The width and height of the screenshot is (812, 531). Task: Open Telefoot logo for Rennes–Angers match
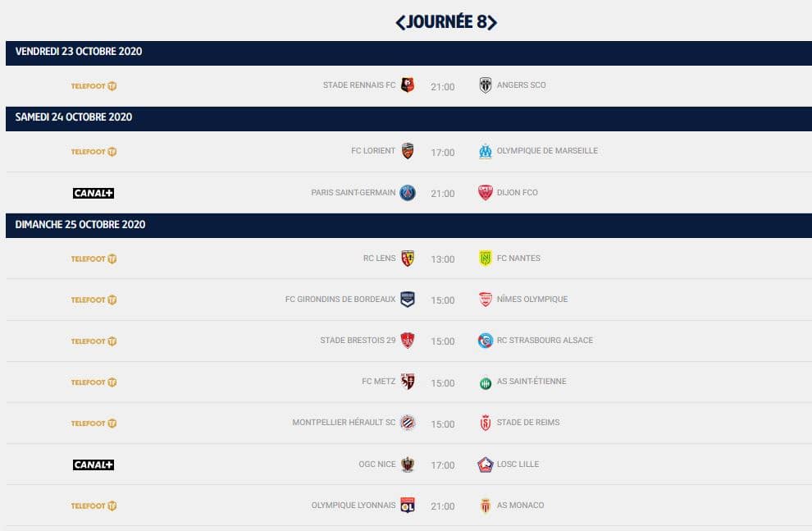(x=94, y=86)
